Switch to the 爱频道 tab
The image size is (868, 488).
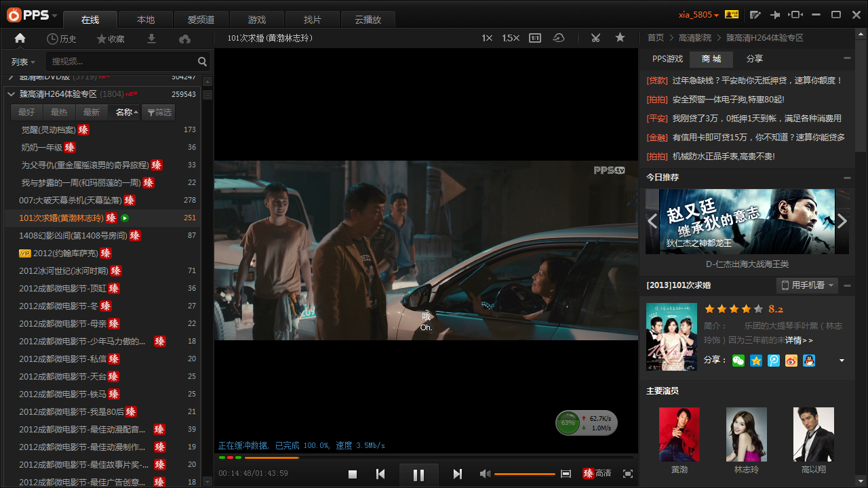(201, 20)
